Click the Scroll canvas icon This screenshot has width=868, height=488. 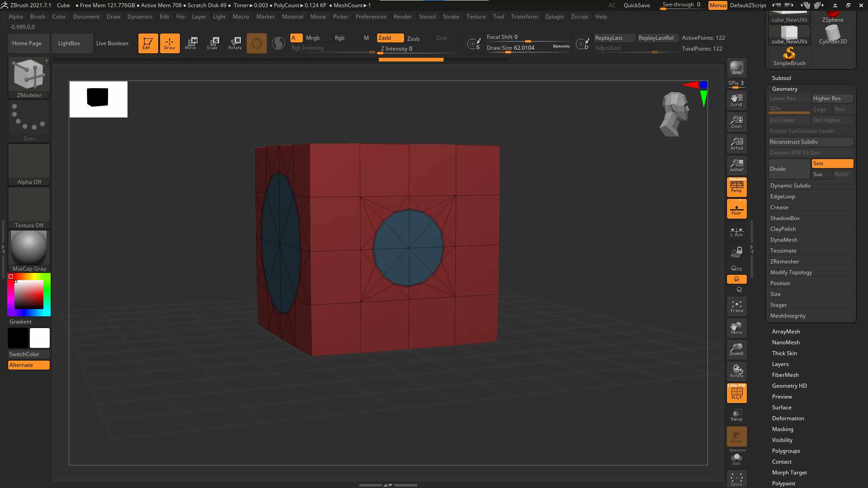pyautogui.click(x=736, y=100)
